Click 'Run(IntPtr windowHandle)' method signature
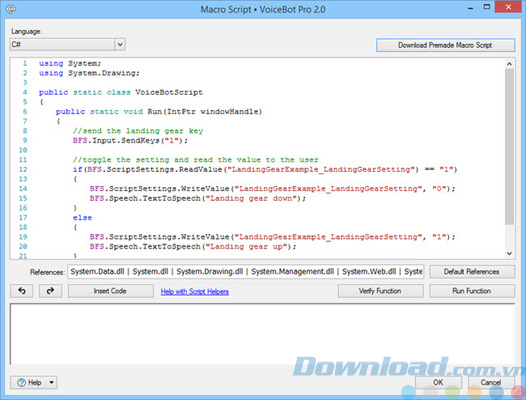This screenshot has width=526, height=400. pos(205,112)
